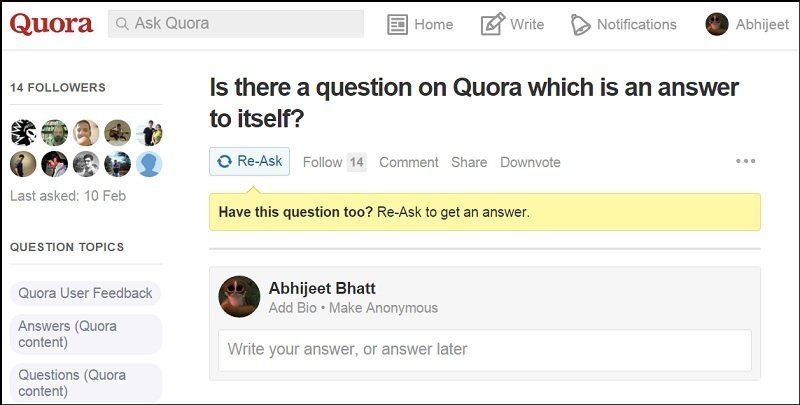
Task: Open Answers (Quora content) topic
Action: pos(86,334)
